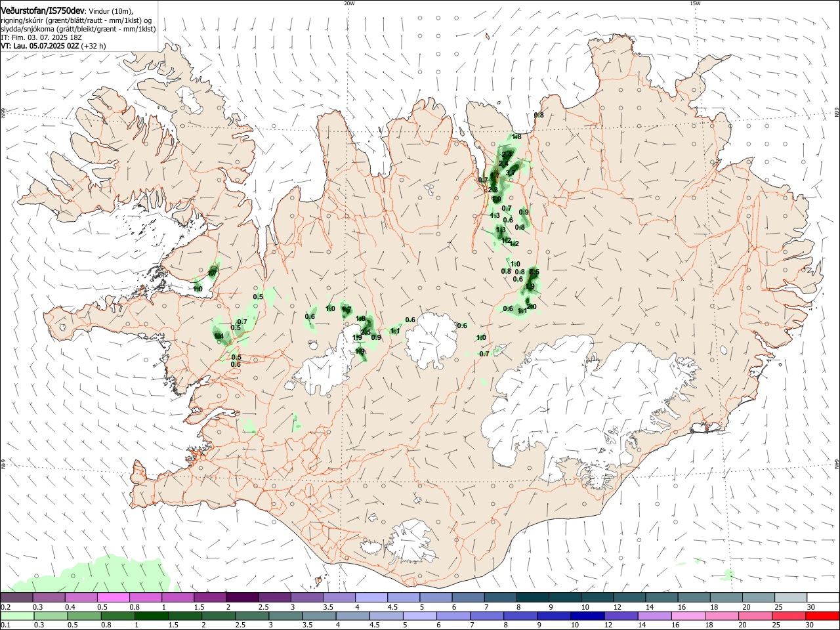Pick the 5 pale lavender swatch, lower legend
The width and height of the screenshot is (840, 630).
tap(419, 616)
